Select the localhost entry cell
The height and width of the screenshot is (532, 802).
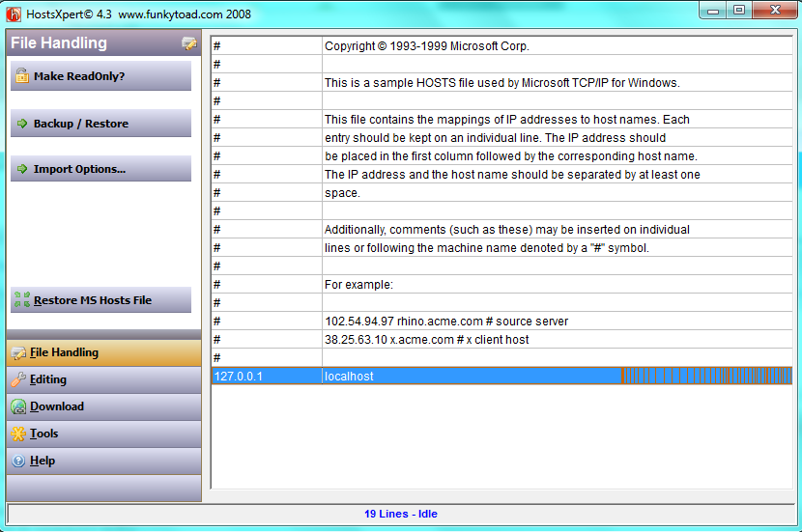tap(557, 377)
